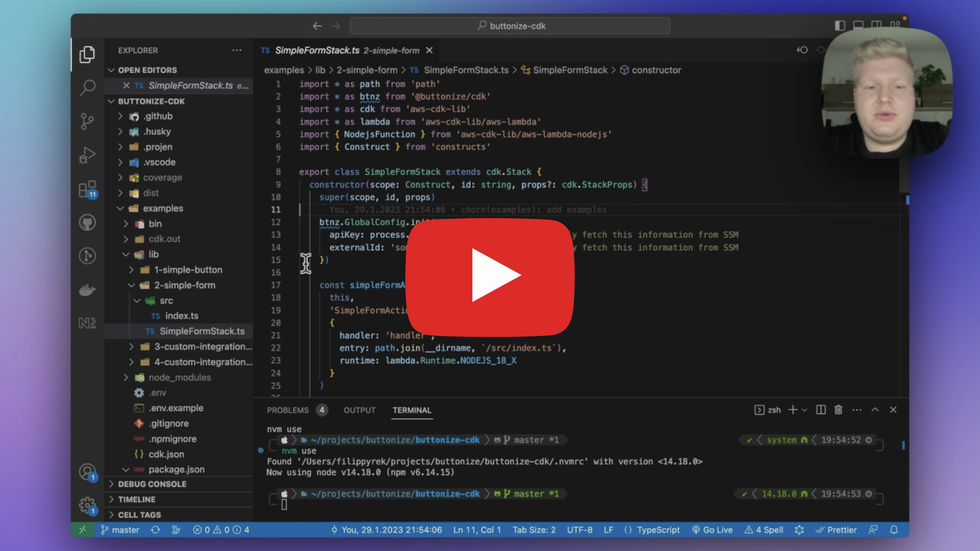980x551 pixels.
Task: Open the Search view in activity bar
Action: (x=87, y=87)
